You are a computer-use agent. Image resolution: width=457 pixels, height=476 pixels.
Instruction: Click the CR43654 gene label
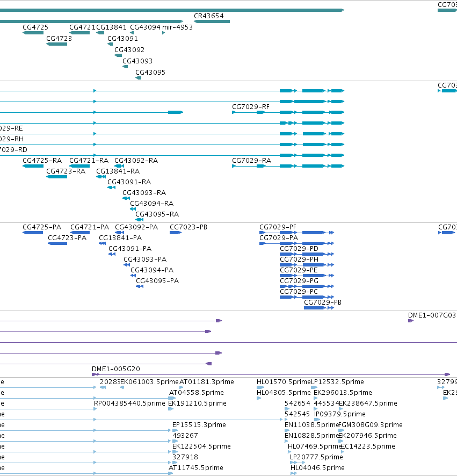[209, 16]
